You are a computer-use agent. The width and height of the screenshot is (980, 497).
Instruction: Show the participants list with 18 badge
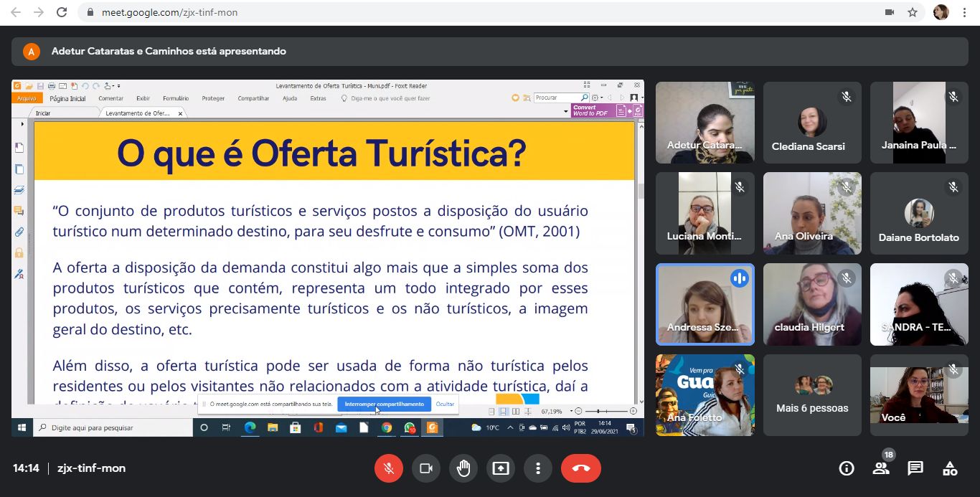pyautogui.click(x=881, y=468)
